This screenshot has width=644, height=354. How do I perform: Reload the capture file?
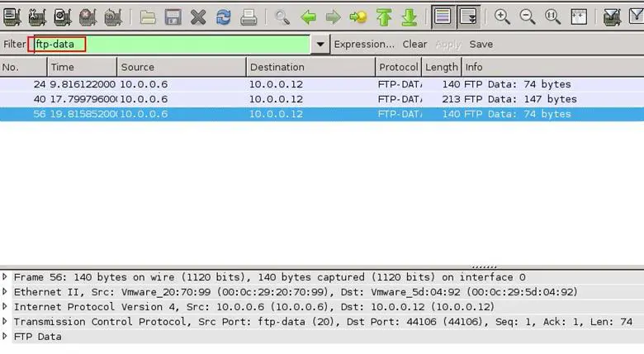click(x=223, y=17)
